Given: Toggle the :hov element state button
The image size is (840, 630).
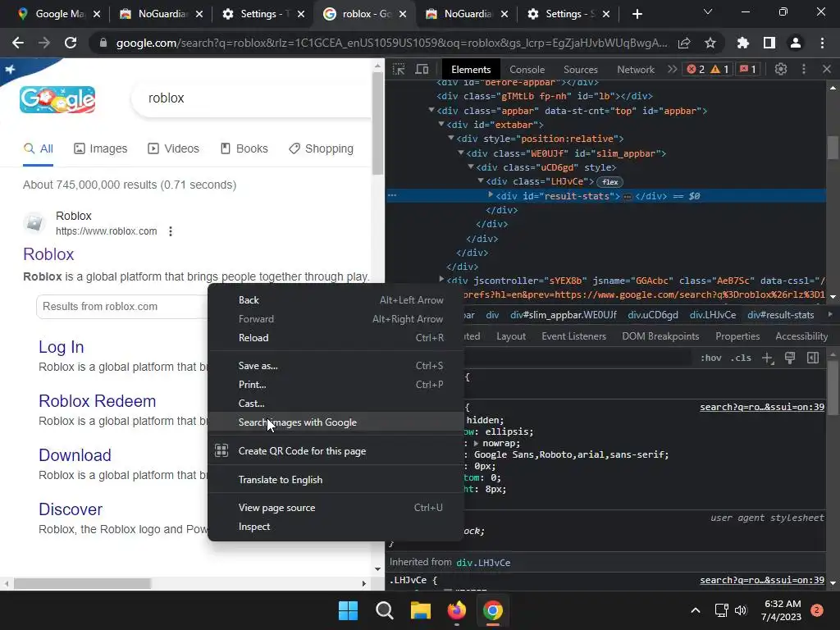Looking at the screenshot, I should coord(711,358).
